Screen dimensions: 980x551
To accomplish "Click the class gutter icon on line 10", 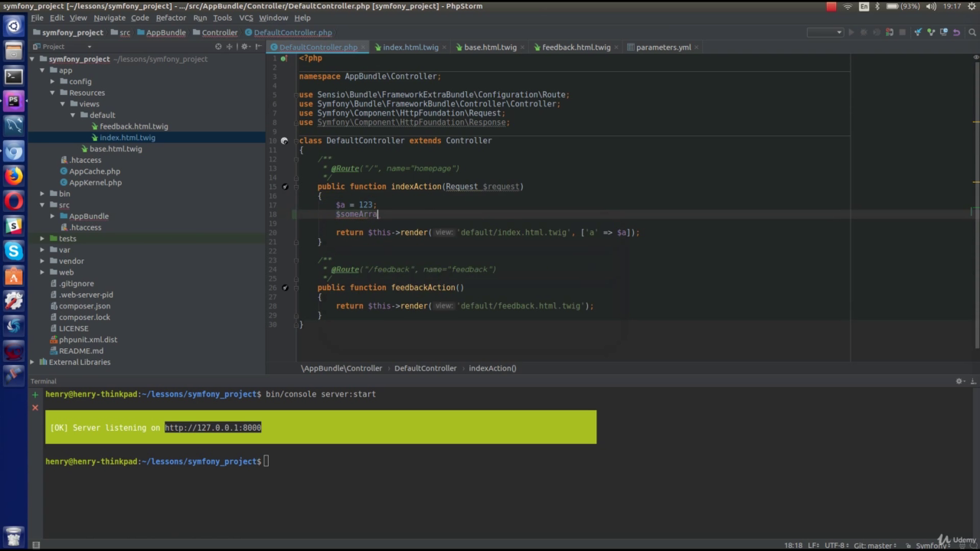I will pos(284,141).
